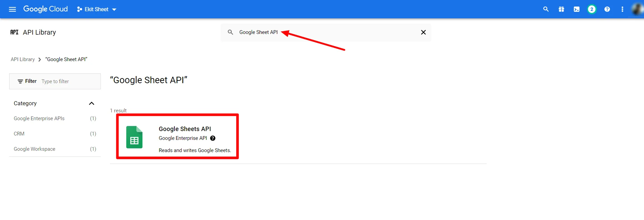Activate Cloud Shell terminal icon
Screen dimensions: 644x220
click(576, 9)
